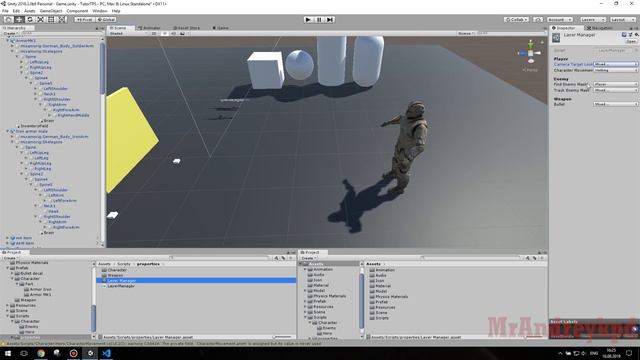Open the GameObject menu
Viewport: 640px width, 360px height.
point(51,11)
